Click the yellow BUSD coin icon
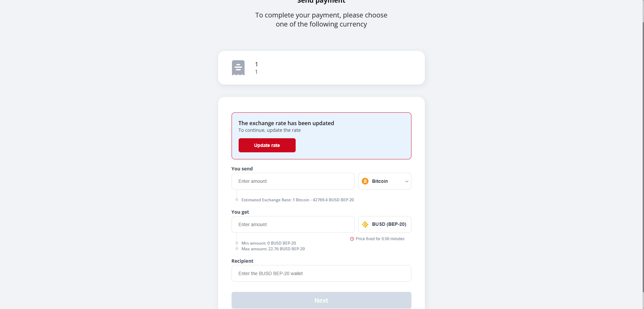 (365, 224)
